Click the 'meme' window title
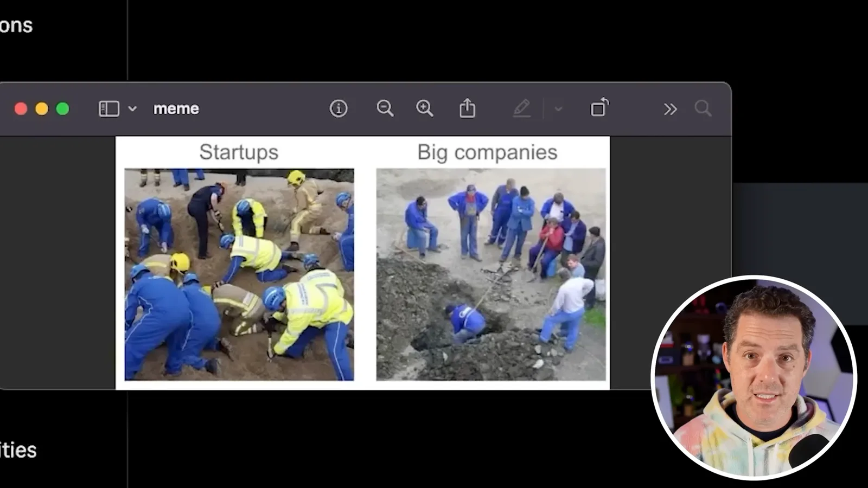 tap(176, 108)
